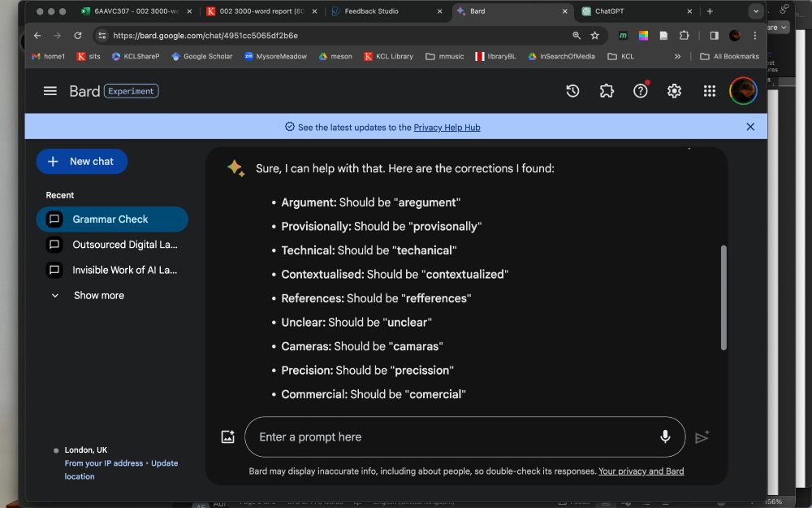Viewport: 812px width, 508px height.
Task: Open the hamburger menu to collapse sidebar
Action: click(x=50, y=90)
